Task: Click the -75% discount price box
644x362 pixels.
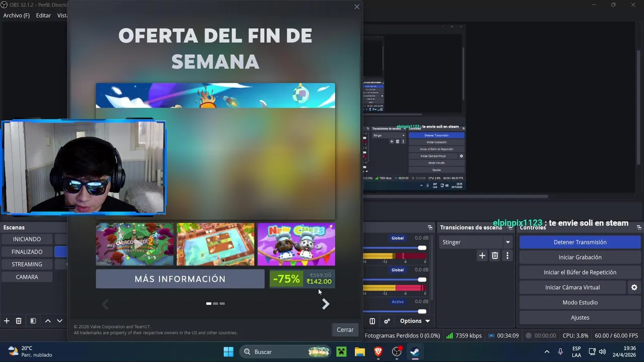Action: coord(302,279)
